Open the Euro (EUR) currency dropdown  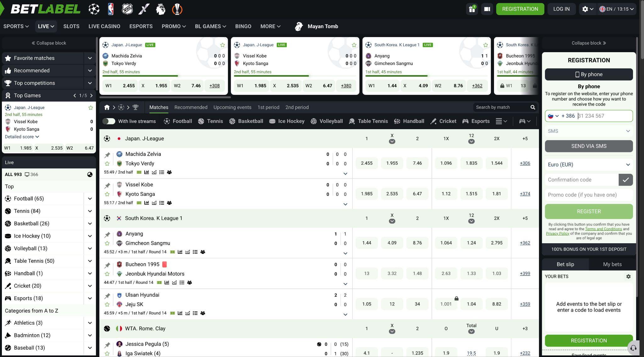(589, 165)
